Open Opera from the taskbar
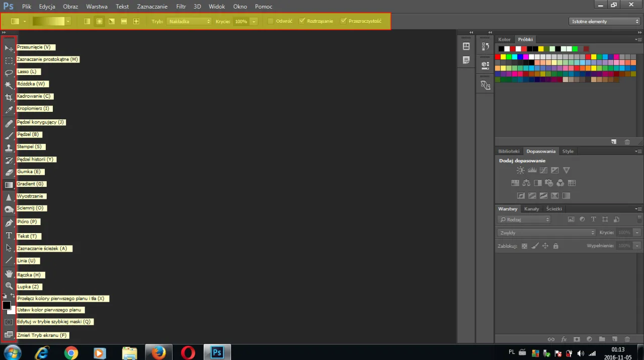 click(188, 352)
